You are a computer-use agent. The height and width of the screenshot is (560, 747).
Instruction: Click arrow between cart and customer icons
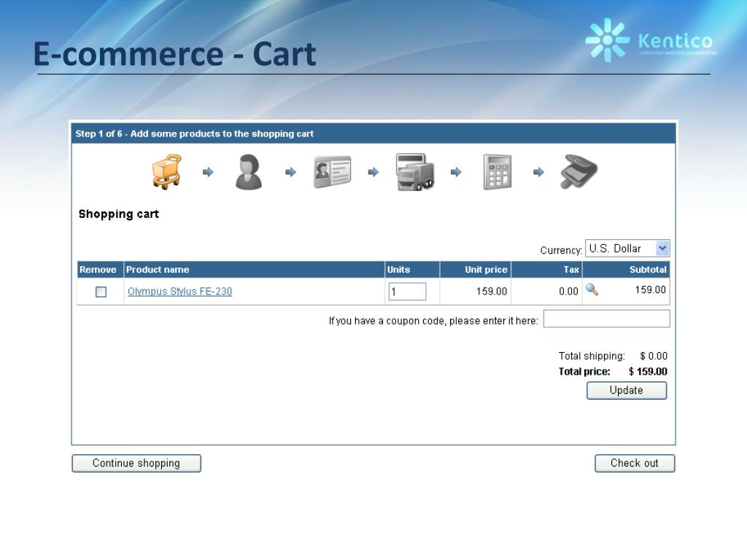tap(208, 172)
